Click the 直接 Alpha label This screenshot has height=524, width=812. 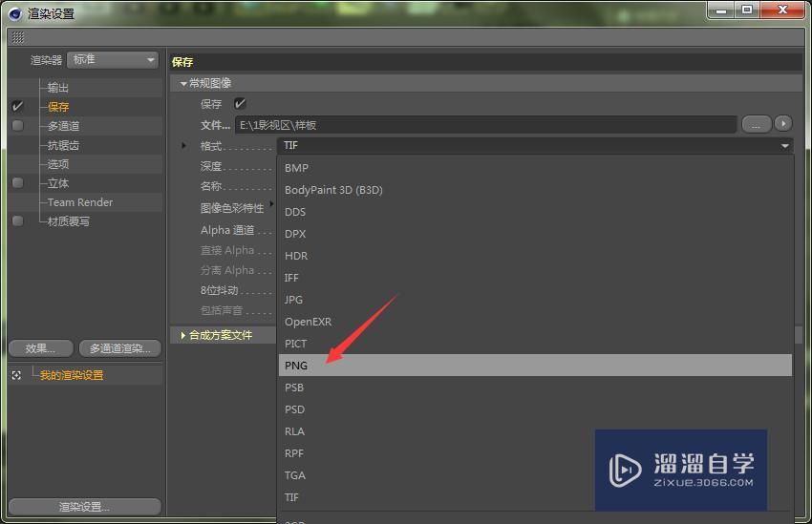pyautogui.click(x=226, y=250)
